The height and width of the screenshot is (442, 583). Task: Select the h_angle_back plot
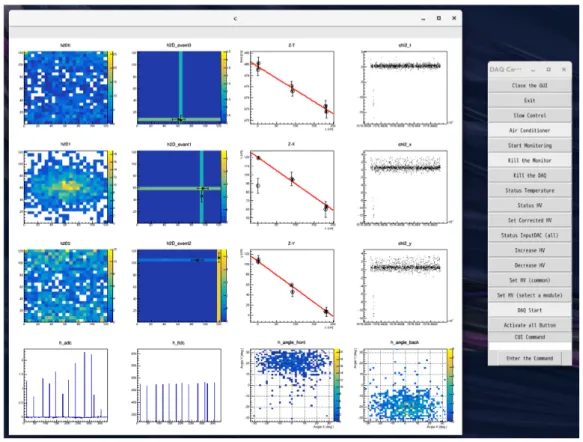405,385
